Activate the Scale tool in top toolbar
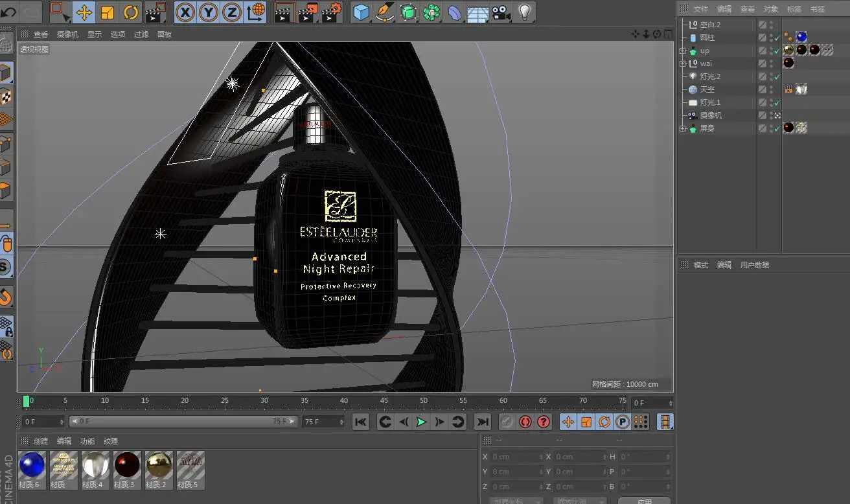This screenshot has height=504, width=850. [x=108, y=12]
